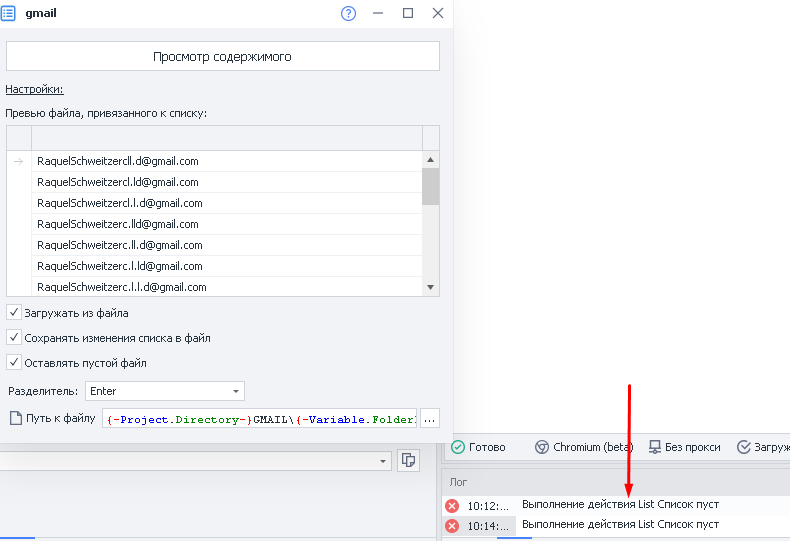790x541 pixels.
Task: Select row RaquelSchweitzerc.ll.d@gmail.com
Action: [x=227, y=245]
